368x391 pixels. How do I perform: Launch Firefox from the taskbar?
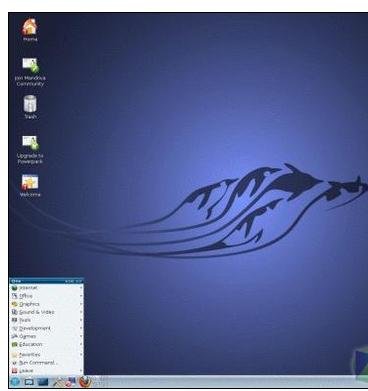click(85, 382)
